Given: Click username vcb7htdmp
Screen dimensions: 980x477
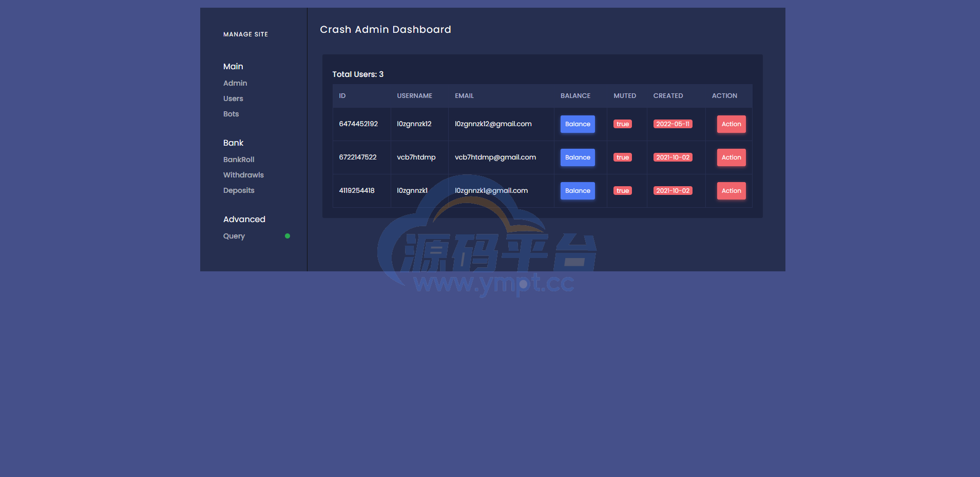Looking at the screenshot, I should [x=416, y=157].
